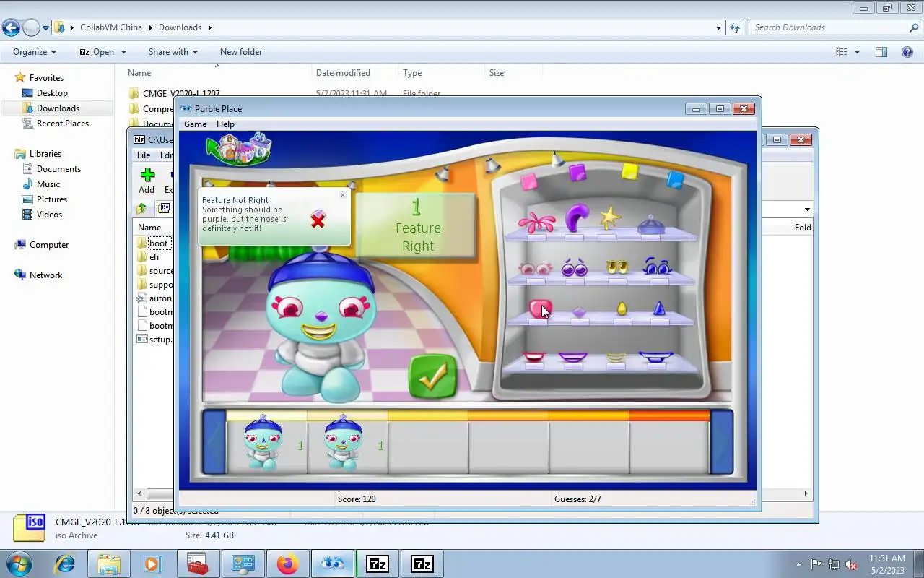
Task: Expand the Explorer address bar history dropdown
Action: tap(718, 28)
